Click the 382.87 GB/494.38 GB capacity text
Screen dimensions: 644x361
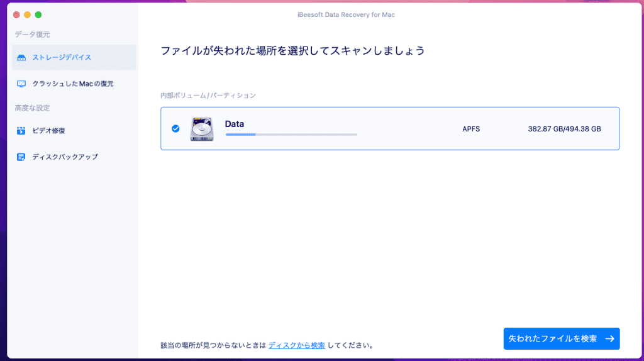coord(564,129)
